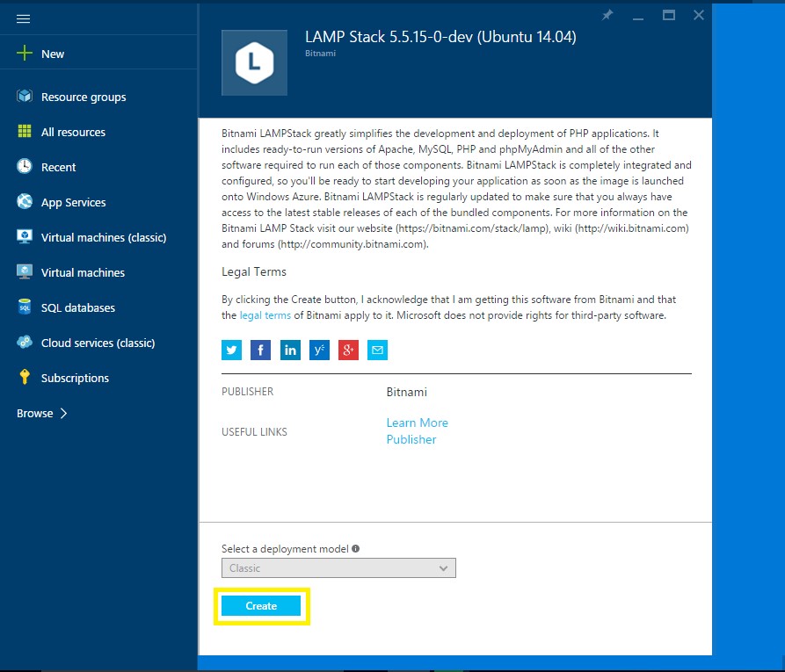Open the Virtual machines item
Screen dimensions: 785x672
(83, 272)
